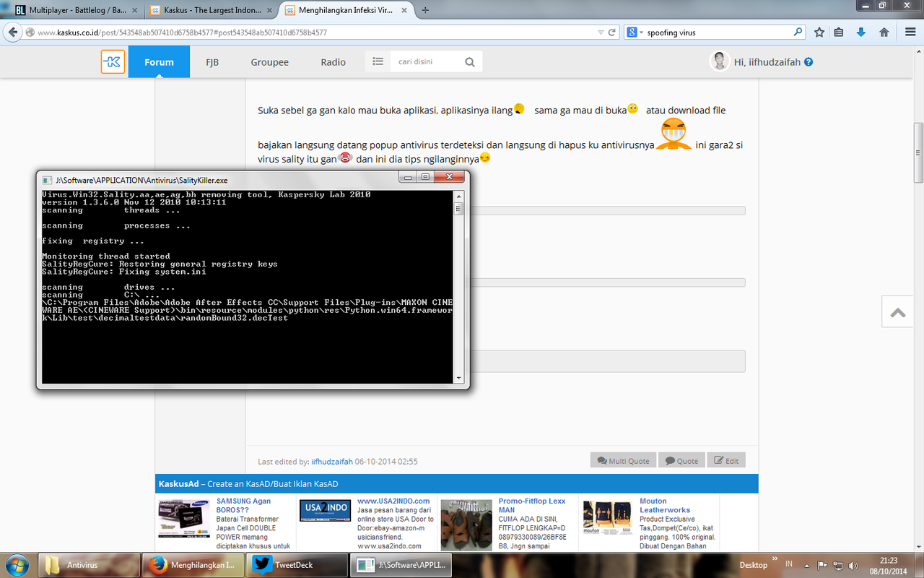The image size is (924, 578).
Task: Open the 'SAMSUNG Agan BOROS??' ad link
Action: [x=243, y=505]
